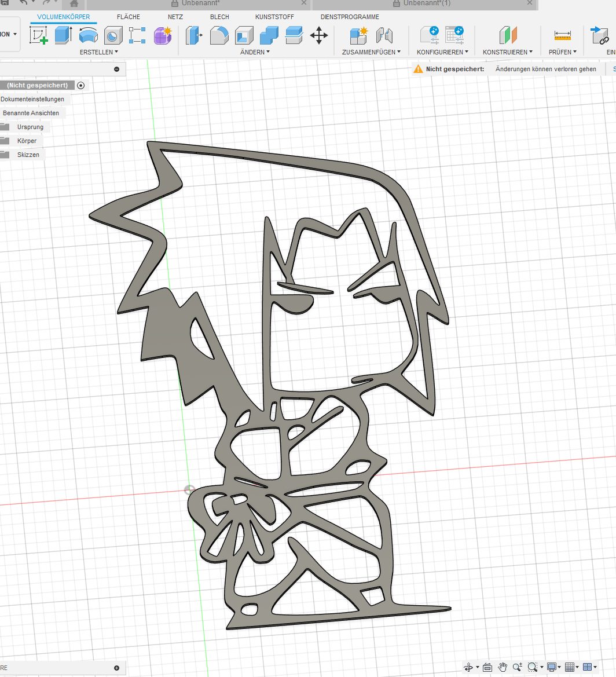Switch to the FLÄCHE tab
Image resolution: width=616 pixels, height=677 pixels.
point(128,17)
